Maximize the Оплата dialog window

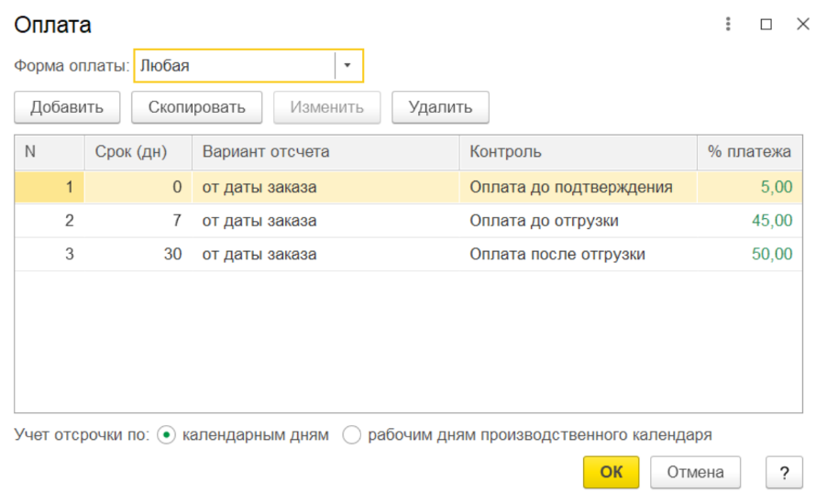(x=766, y=25)
